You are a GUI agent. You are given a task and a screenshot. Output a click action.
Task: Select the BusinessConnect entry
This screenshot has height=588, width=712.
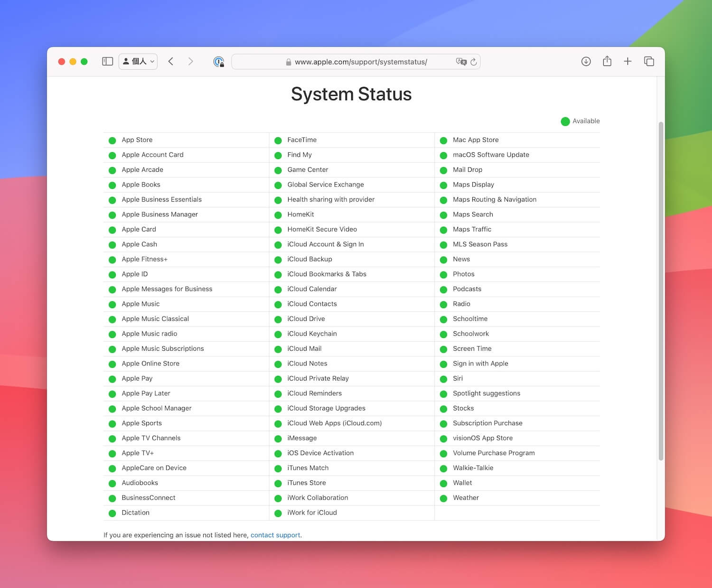(x=149, y=498)
